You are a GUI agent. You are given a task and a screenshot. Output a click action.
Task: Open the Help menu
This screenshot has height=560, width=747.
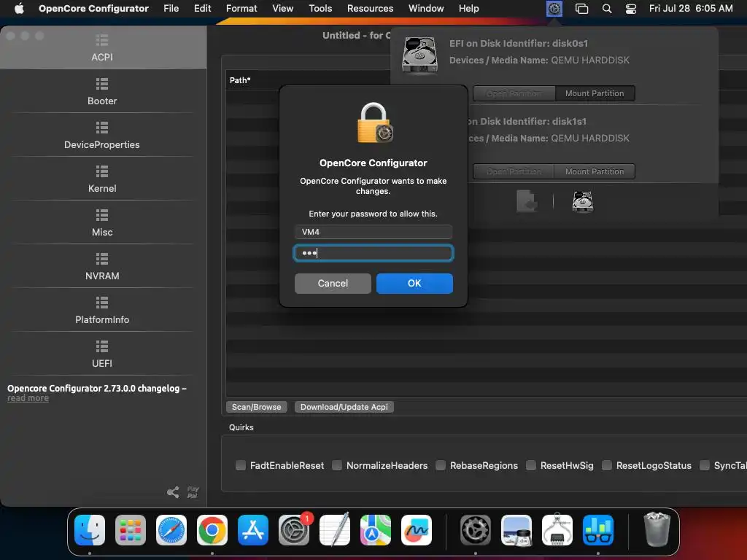[x=469, y=9]
